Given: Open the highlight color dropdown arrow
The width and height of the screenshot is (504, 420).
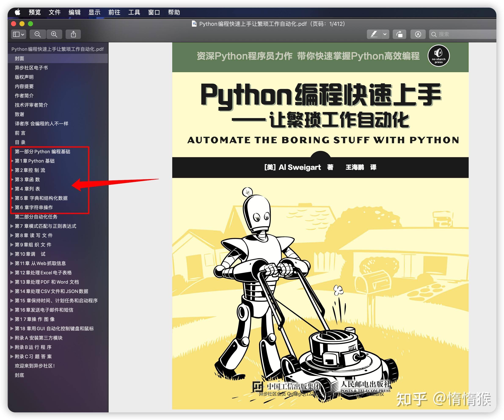Looking at the screenshot, I should tap(385, 34).
